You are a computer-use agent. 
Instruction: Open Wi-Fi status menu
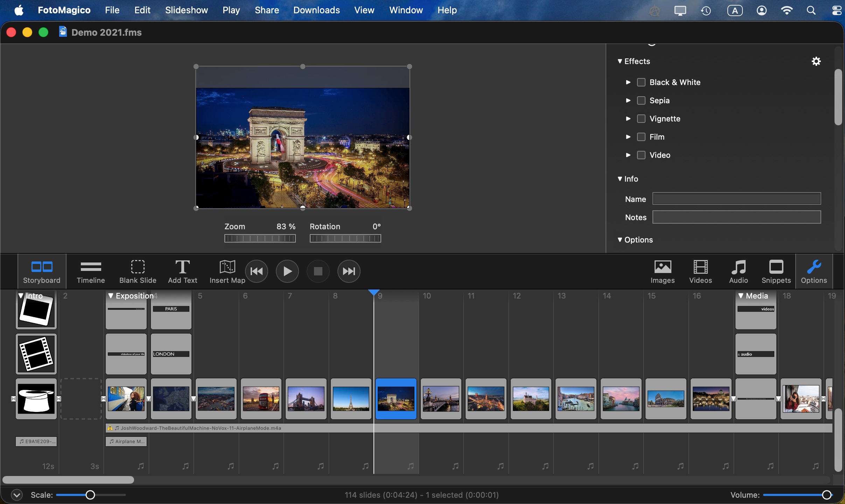(787, 10)
